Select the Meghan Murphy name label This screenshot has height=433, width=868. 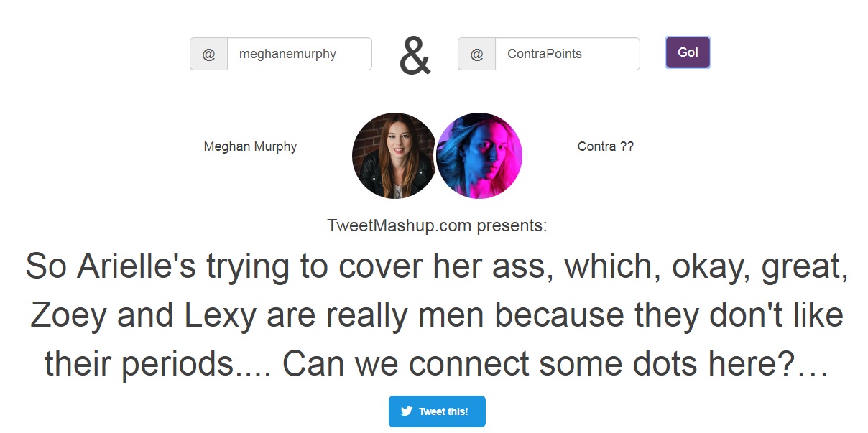click(250, 146)
